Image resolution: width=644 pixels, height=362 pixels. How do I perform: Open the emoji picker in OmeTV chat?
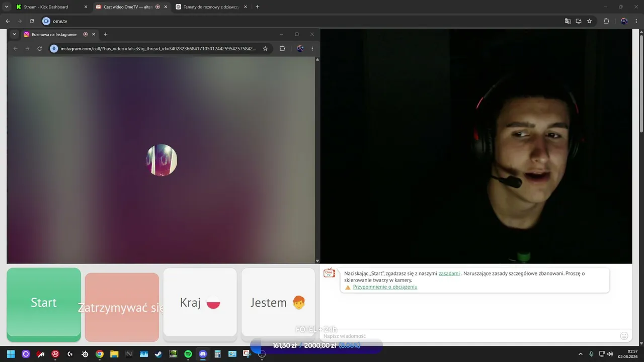624,336
